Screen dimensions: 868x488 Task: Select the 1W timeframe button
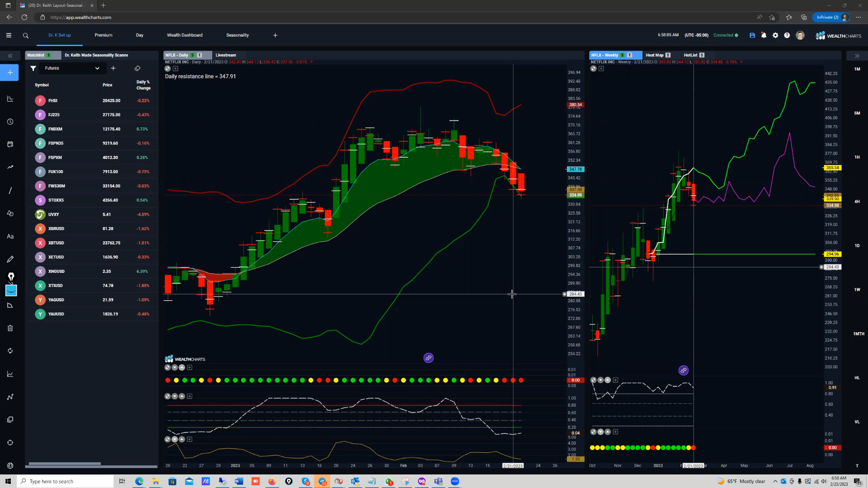click(857, 290)
